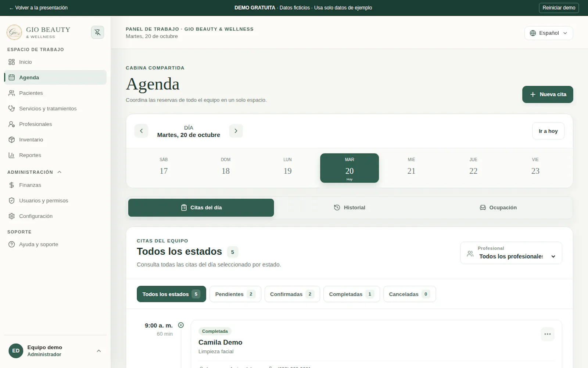Open Finanzas page
The height and width of the screenshot is (368, 588).
tap(55, 185)
